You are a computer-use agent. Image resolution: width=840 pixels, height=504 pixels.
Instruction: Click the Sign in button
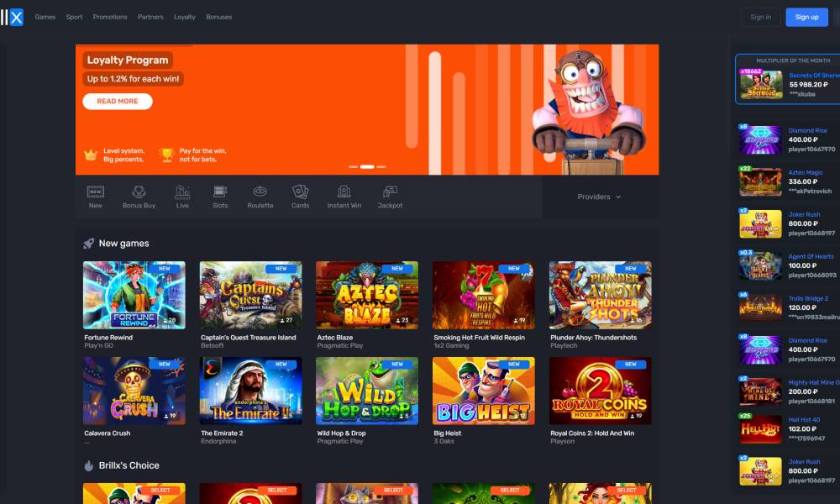[760, 17]
